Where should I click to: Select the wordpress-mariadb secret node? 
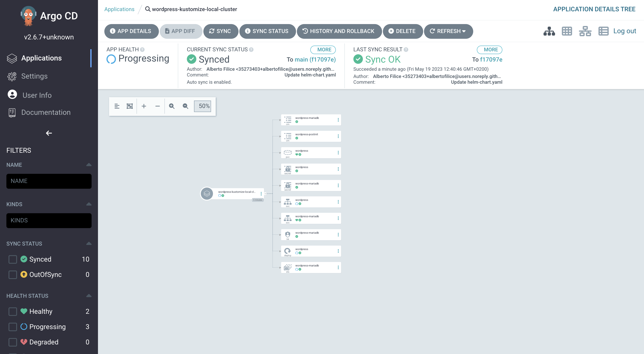pyautogui.click(x=311, y=186)
